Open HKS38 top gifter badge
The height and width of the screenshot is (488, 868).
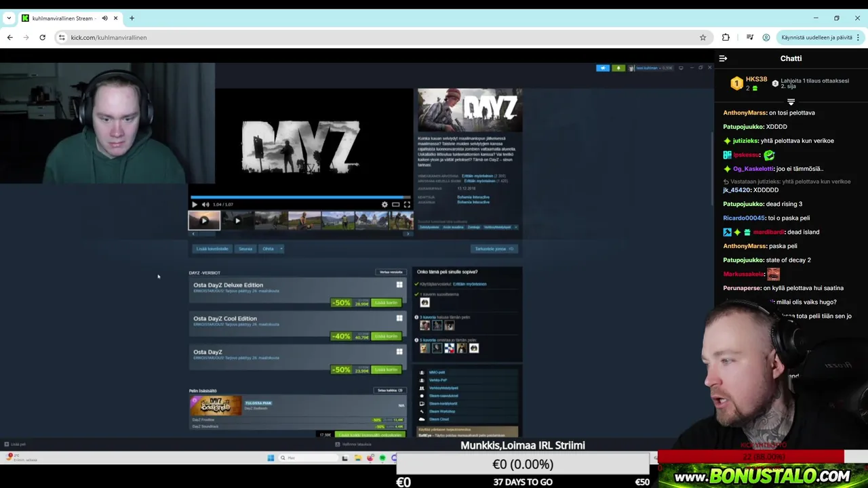(x=736, y=83)
